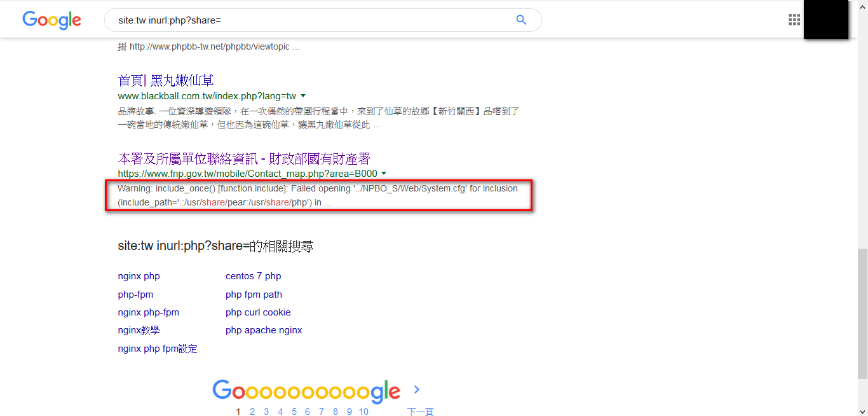Go to results page 8

point(336,412)
